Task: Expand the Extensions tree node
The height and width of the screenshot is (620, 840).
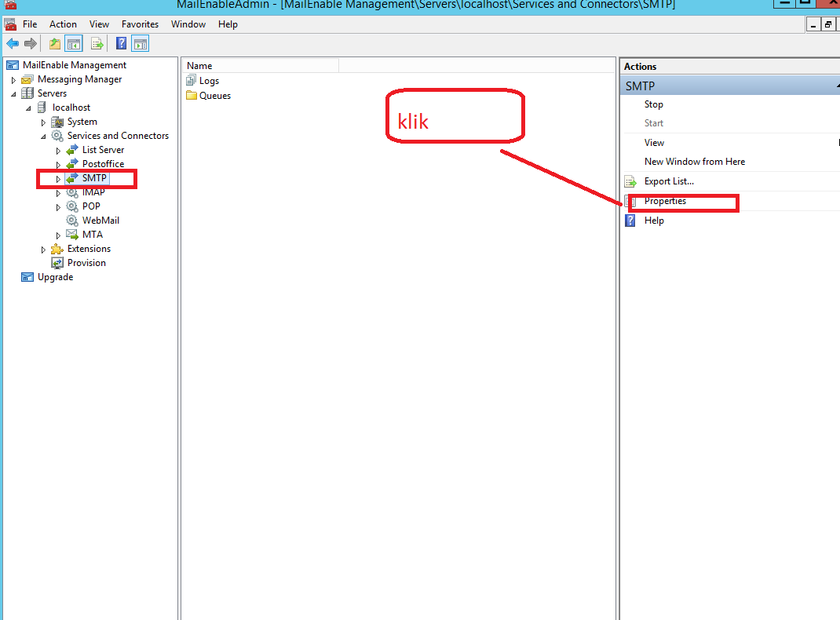Action: click(x=44, y=250)
